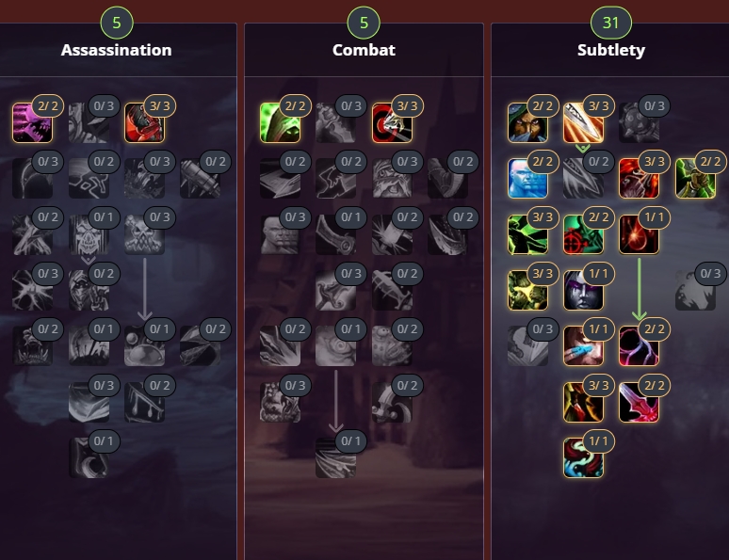
Task: Click the 31 points counter above Subtlety
Action: (611, 23)
